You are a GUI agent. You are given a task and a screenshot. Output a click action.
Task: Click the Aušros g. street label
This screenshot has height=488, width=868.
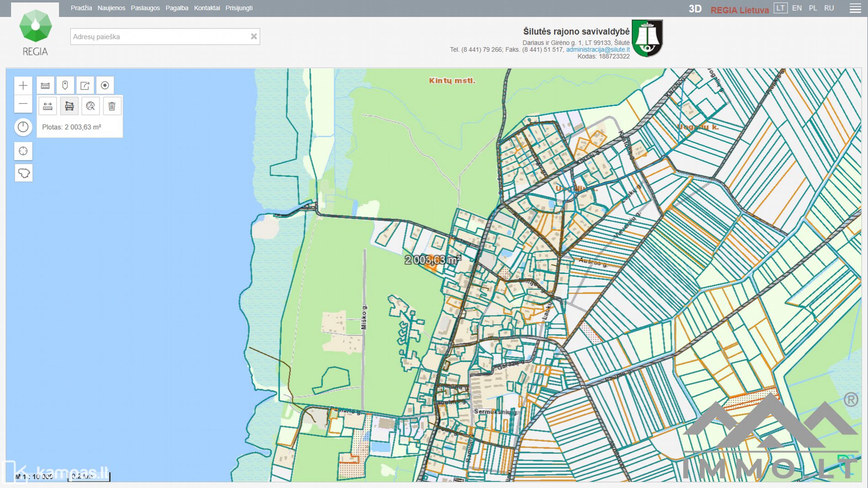[x=593, y=262]
